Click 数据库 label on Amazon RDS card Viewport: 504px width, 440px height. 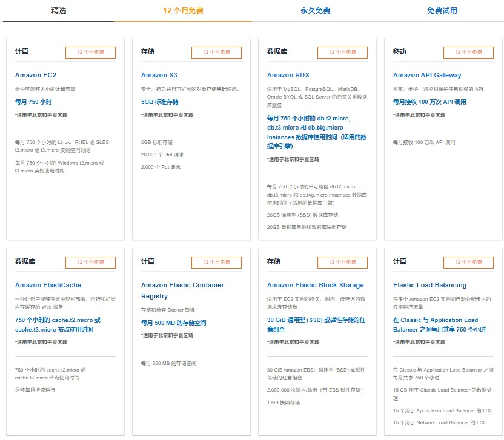(x=277, y=51)
